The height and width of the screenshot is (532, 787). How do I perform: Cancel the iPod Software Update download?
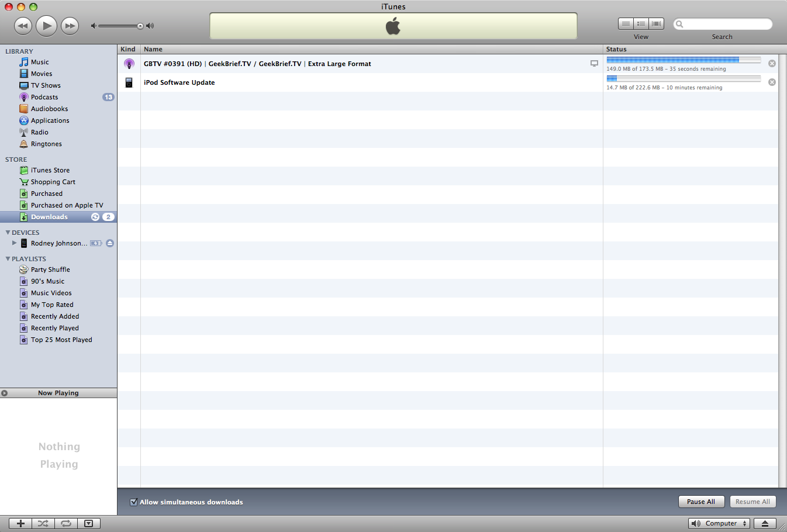point(772,82)
